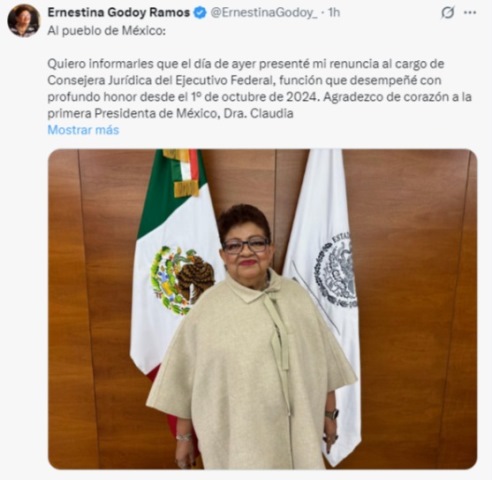Click the blue verified badge
This screenshot has width=492, height=480.
point(200,13)
